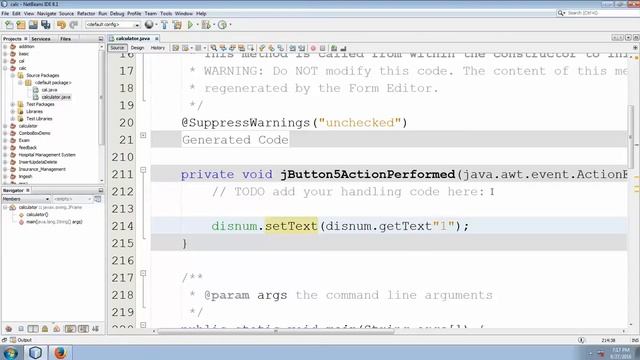Click the Search input field at top right
This screenshot has width=640, height=360.
tap(602, 13)
